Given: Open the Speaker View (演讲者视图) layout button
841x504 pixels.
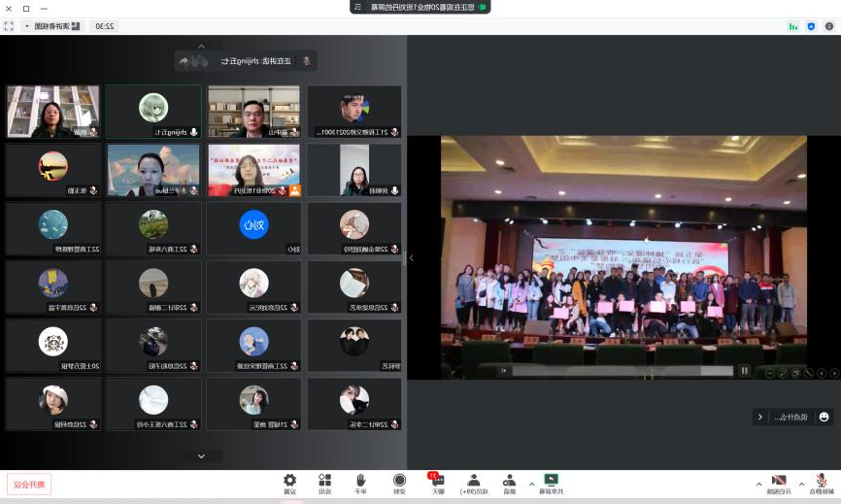Looking at the screenshot, I should click(57, 26).
